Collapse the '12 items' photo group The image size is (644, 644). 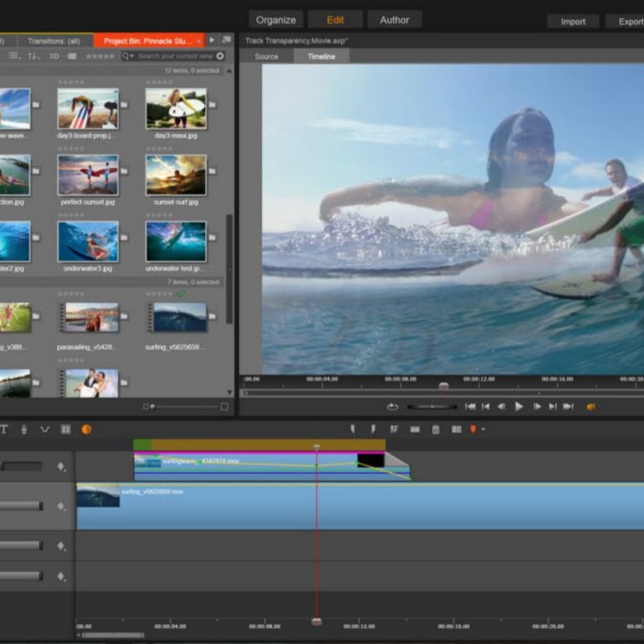pyautogui.click(x=228, y=71)
